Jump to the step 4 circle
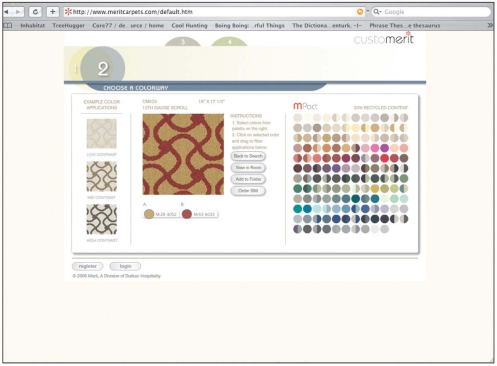 (229, 42)
